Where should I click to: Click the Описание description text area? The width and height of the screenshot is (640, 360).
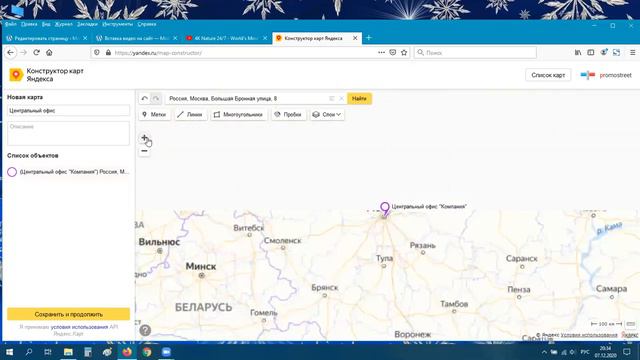click(x=68, y=133)
